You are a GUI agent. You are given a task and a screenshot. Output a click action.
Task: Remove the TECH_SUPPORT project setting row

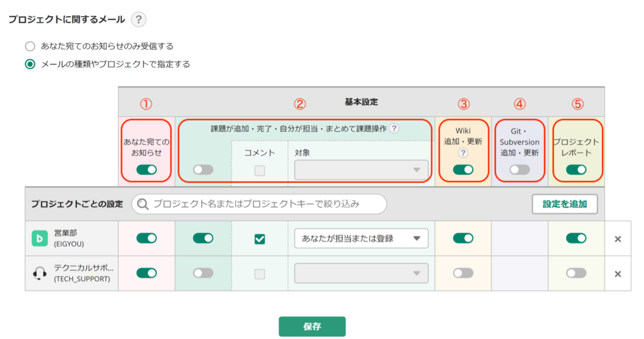618,274
